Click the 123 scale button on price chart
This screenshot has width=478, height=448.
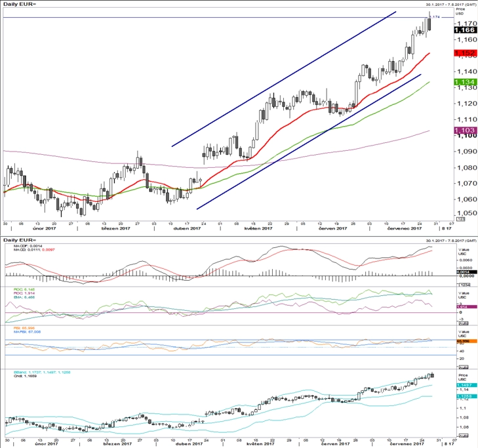460,219
